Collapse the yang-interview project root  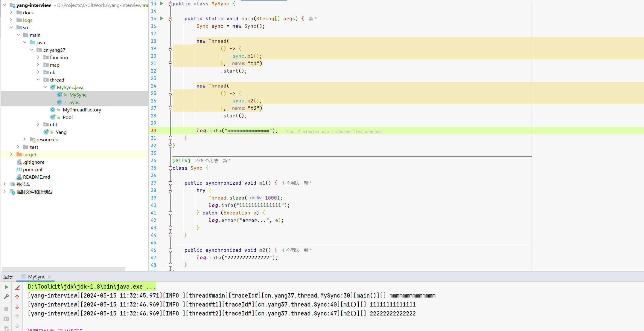pos(5,5)
